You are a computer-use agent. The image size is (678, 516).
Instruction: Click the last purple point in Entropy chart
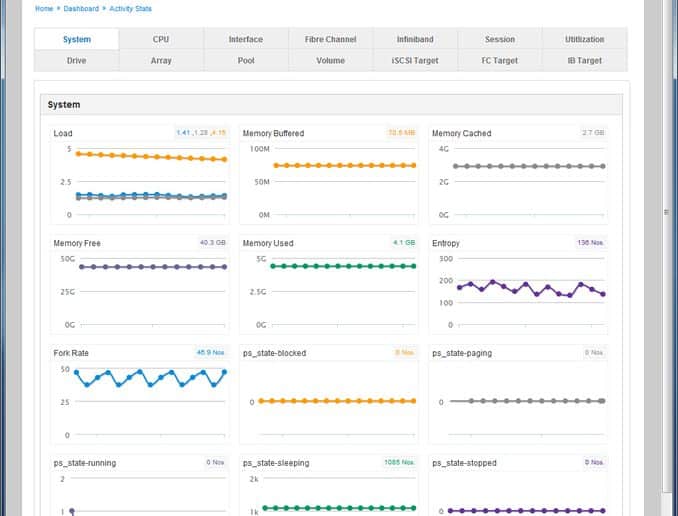point(603,294)
